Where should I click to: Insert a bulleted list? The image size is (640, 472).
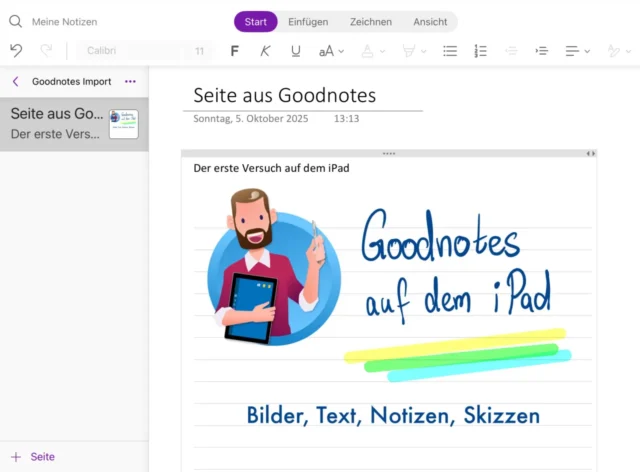coord(450,50)
